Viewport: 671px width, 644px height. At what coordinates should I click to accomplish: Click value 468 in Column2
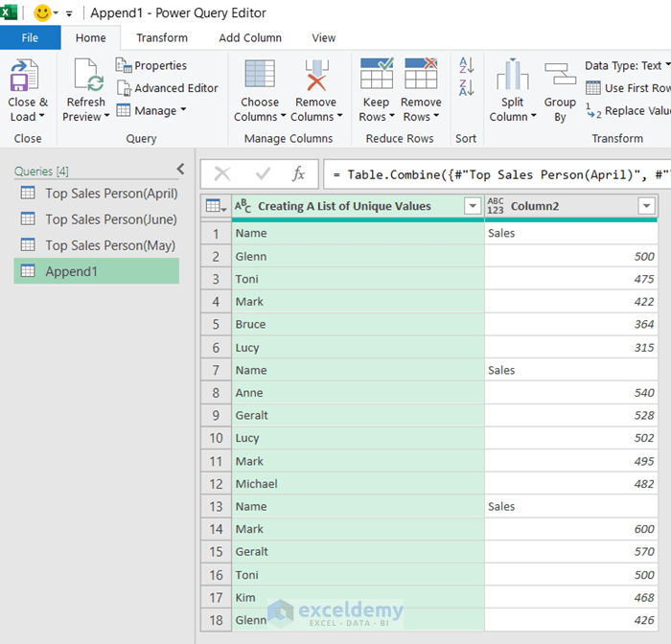coord(571,598)
